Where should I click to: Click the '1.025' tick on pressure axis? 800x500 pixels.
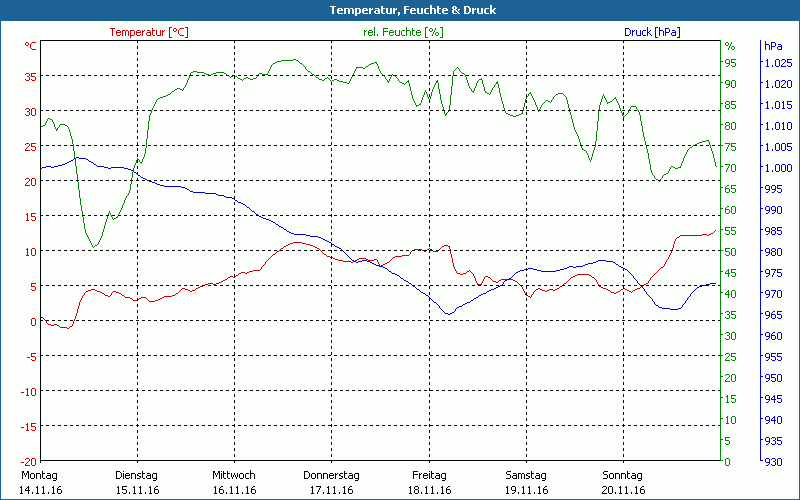pos(778,63)
